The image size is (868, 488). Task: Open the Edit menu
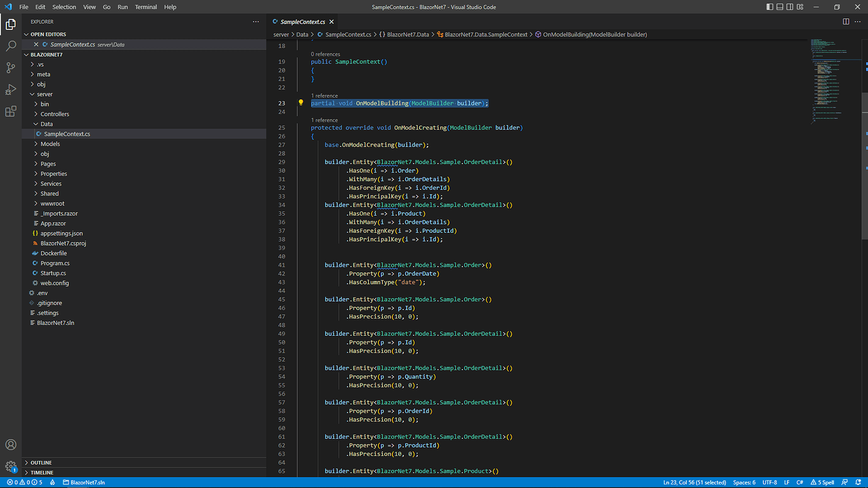pyautogui.click(x=40, y=7)
